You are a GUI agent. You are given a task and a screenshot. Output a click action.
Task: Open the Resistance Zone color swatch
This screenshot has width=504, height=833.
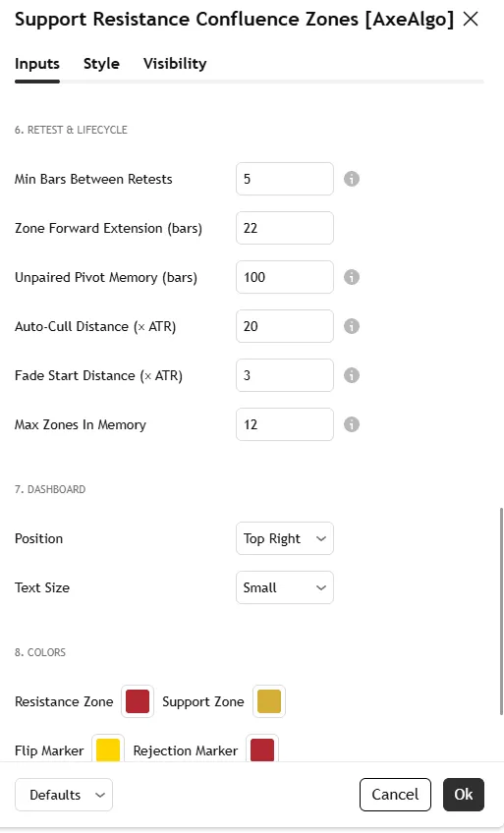(138, 701)
